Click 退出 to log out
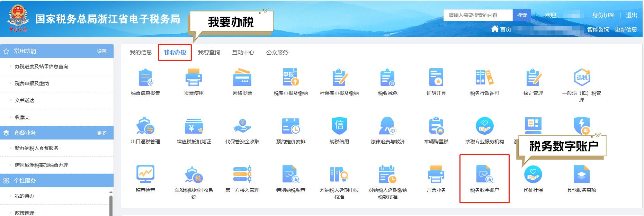Screen dimensions: 644x216 [x=632, y=15]
